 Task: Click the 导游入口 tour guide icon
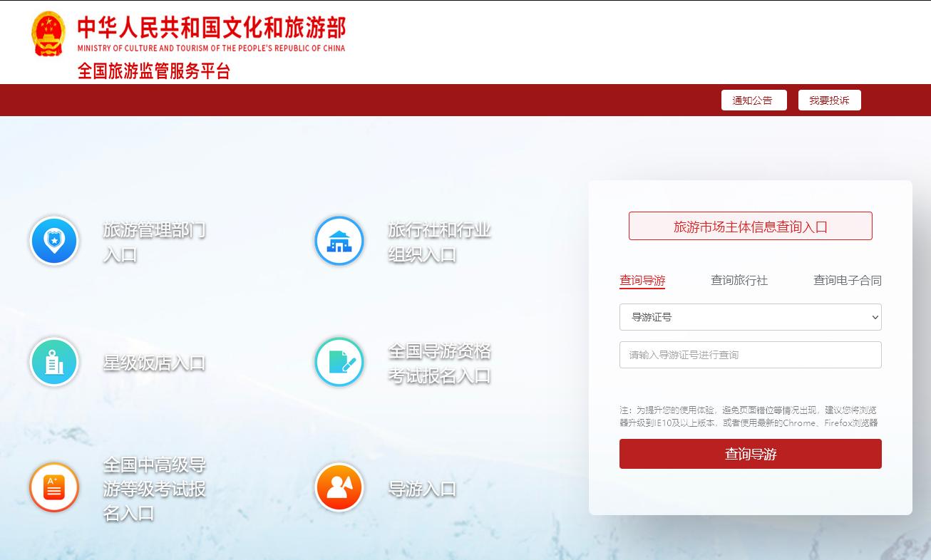click(x=339, y=487)
